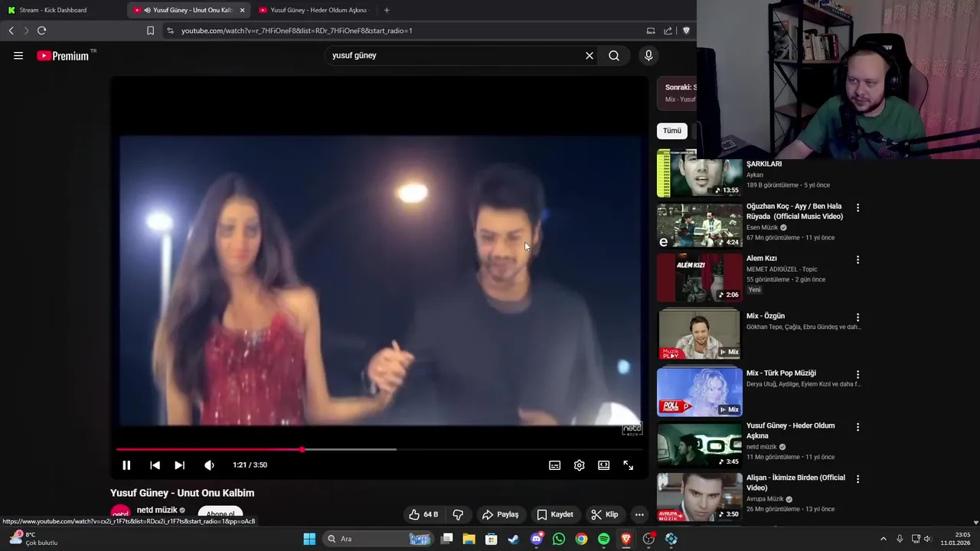
Task: Open options for Alişan İkimize Birden video
Action: click(x=857, y=478)
